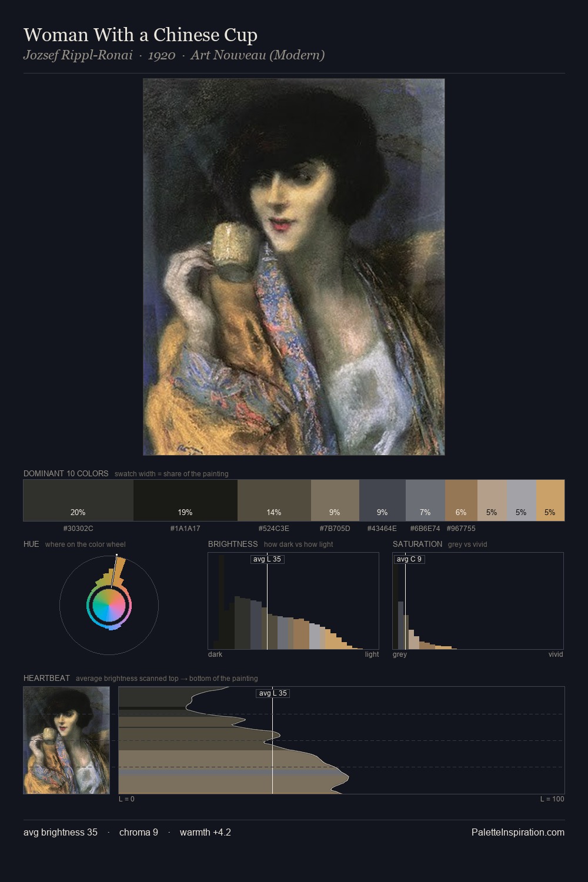Click the hex label #1A1A17

click(185, 529)
